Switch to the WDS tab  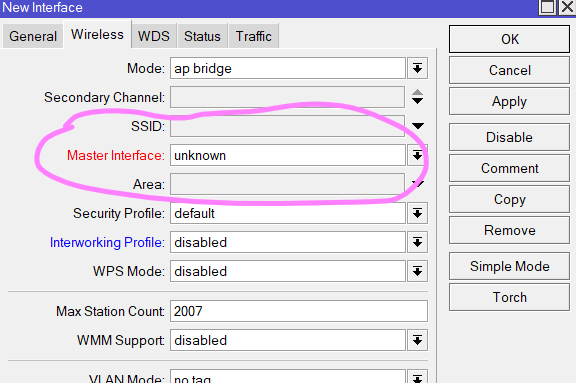(x=154, y=36)
